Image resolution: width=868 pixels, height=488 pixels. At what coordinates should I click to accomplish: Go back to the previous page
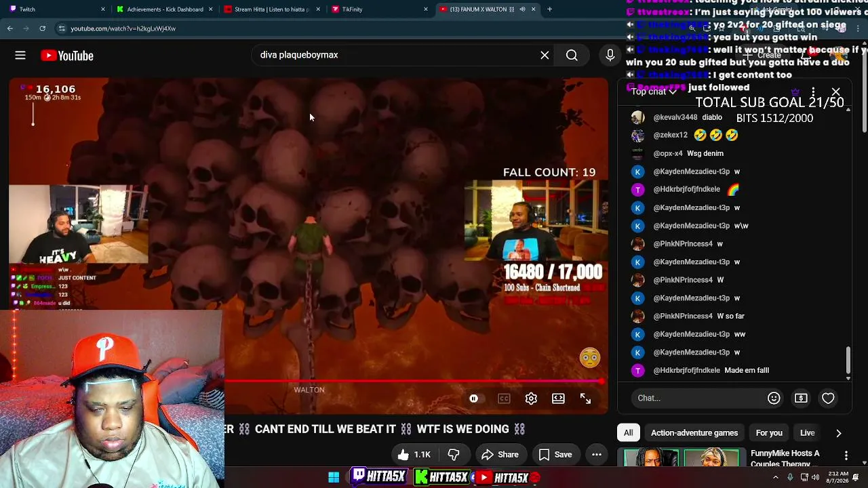tap(9, 28)
